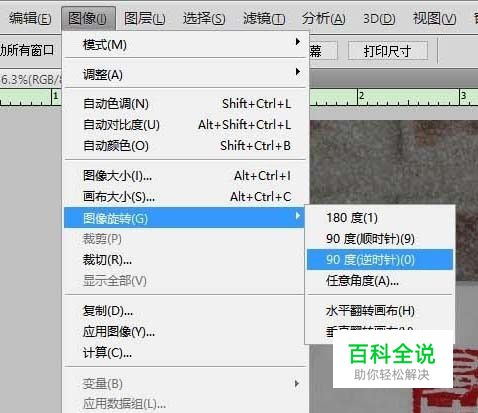Click the document tab showing 6.3%(RGB/
Screen dimensions: 478x413
(x=31, y=79)
